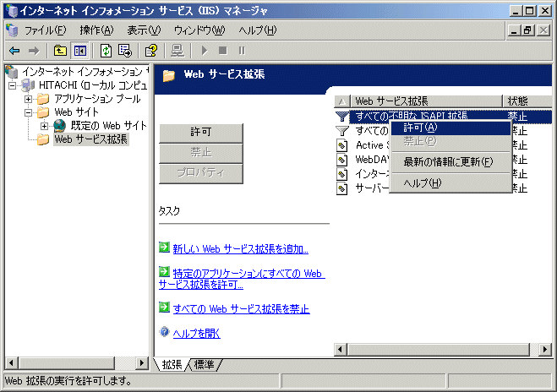Click the Up one level folder icon
Image resolution: width=557 pixels, height=392 pixels.
point(60,51)
